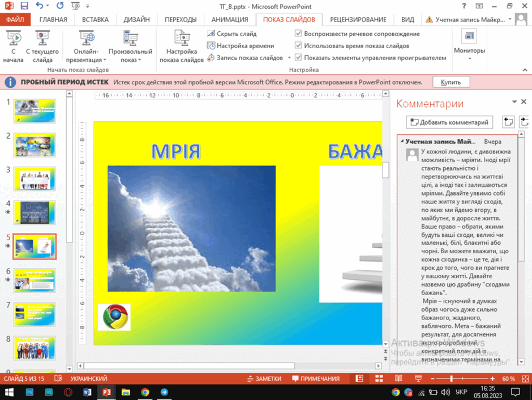Switch to Slide Sorter view icon
This screenshot has height=400, width=532.
(x=379, y=378)
